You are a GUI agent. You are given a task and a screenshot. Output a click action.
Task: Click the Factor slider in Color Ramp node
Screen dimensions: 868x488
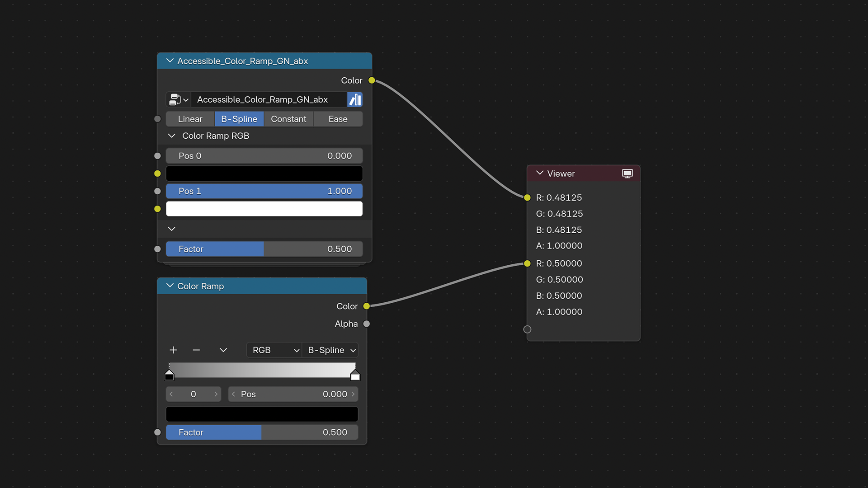point(262,432)
